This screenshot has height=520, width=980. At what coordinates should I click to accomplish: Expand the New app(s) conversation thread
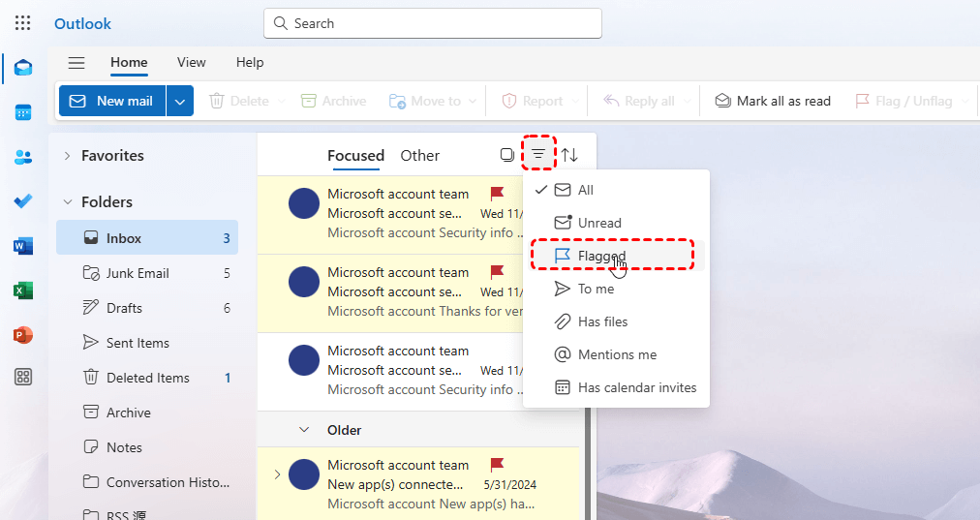[277, 474]
